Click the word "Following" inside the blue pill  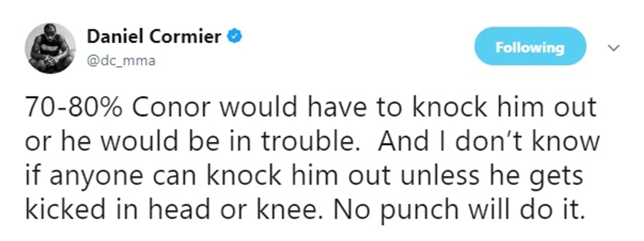pos(530,47)
